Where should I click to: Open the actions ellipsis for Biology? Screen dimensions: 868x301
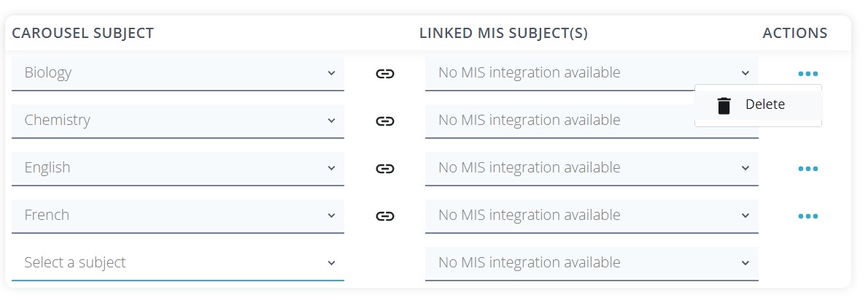(x=807, y=74)
